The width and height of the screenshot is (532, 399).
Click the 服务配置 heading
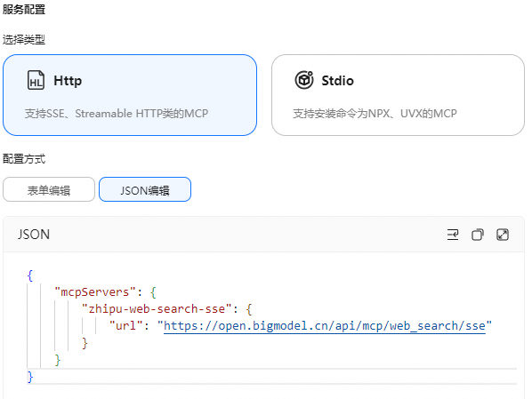(24, 9)
